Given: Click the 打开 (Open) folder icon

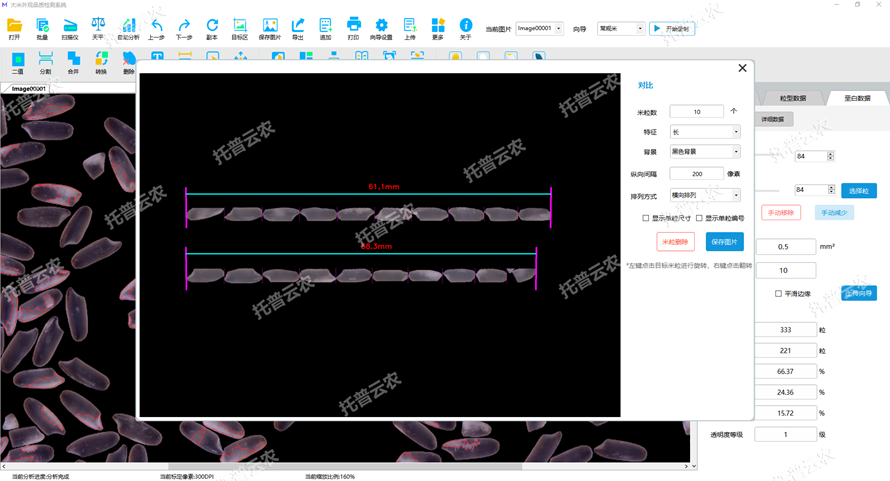Looking at the screenshot, I should pos(14,26).
